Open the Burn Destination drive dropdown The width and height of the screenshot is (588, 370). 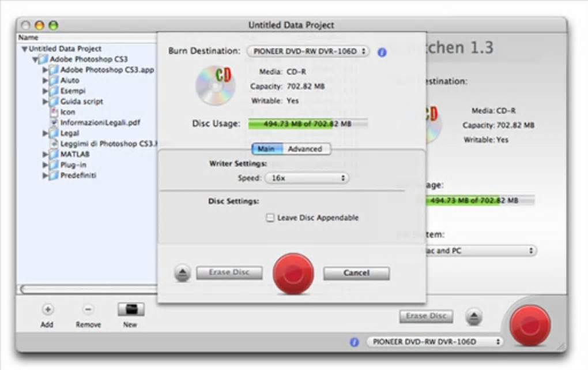(308, 51)
